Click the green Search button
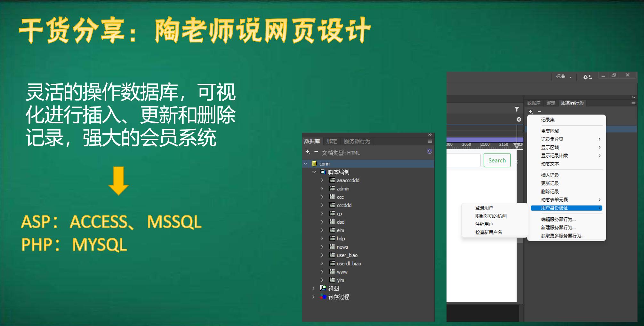 coord(497,160)
